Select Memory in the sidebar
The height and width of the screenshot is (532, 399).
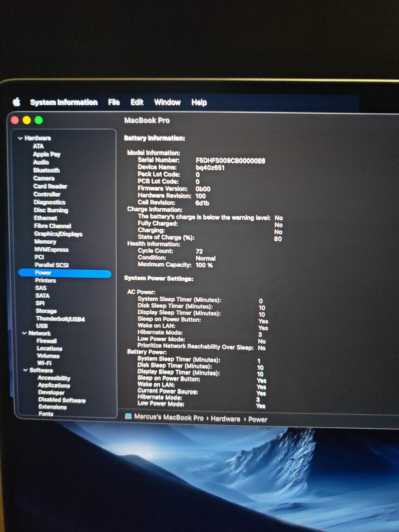tap(45, 241)
